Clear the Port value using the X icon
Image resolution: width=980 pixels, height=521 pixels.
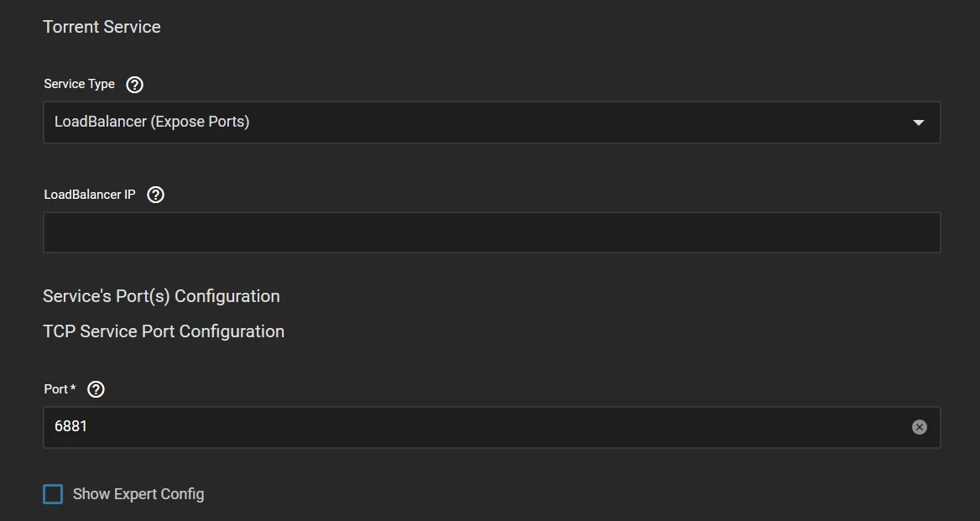point(919,427)
